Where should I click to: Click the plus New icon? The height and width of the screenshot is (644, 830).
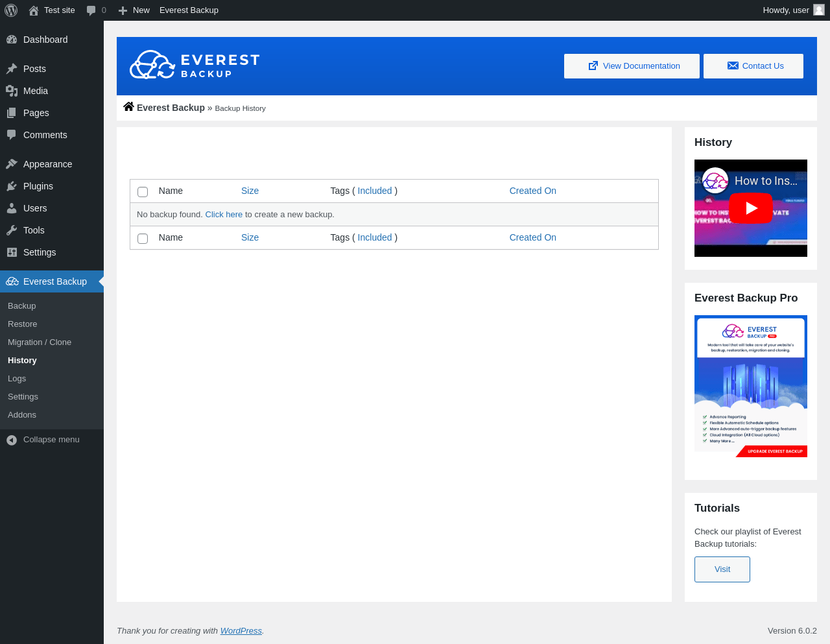[x=123, y=10]
